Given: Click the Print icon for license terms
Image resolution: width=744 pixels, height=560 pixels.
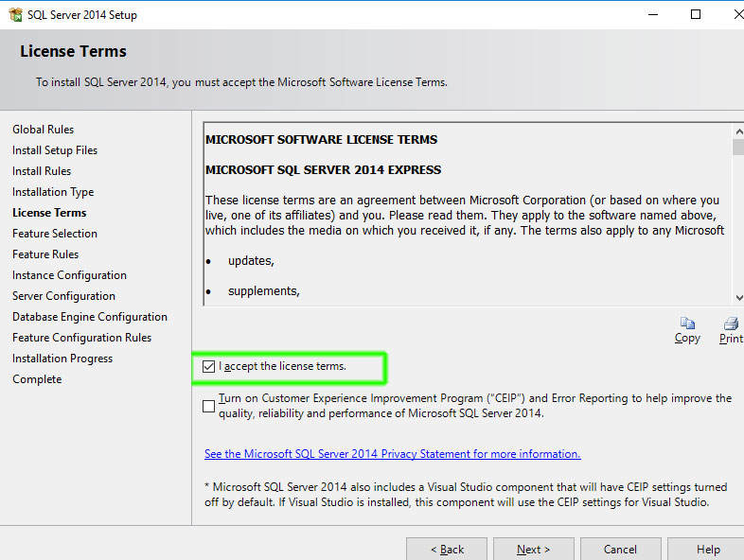Looking at the screenshot, I should click(731, 324).
